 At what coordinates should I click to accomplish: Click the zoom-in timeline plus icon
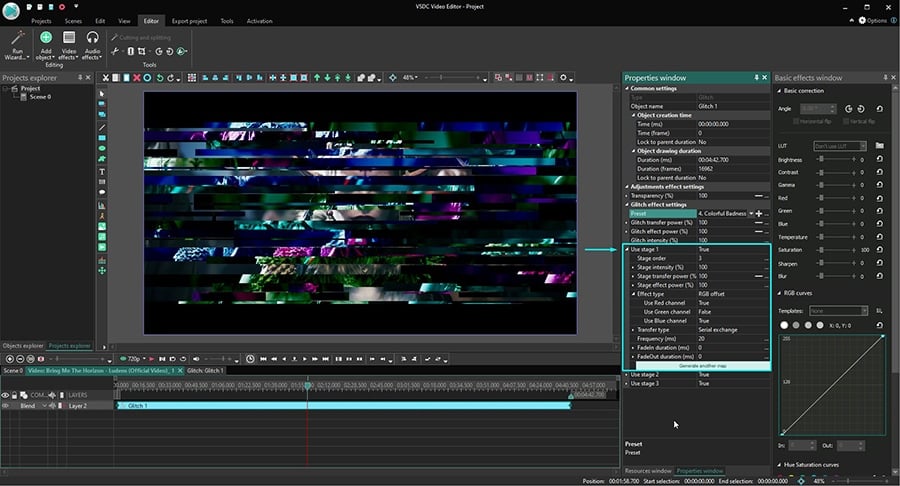coord(10,359)
